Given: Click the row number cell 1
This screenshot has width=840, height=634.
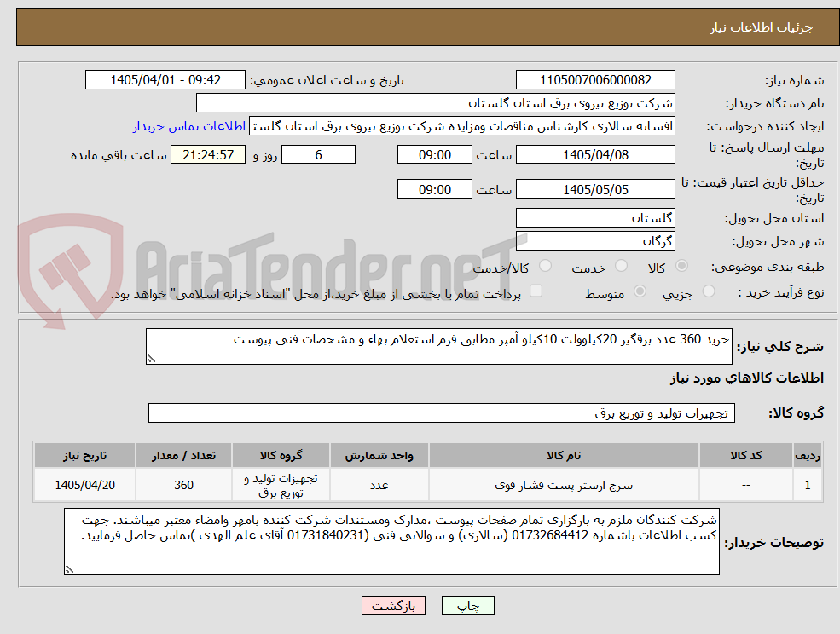Looking at the screenshot, I should click(808, 485).
